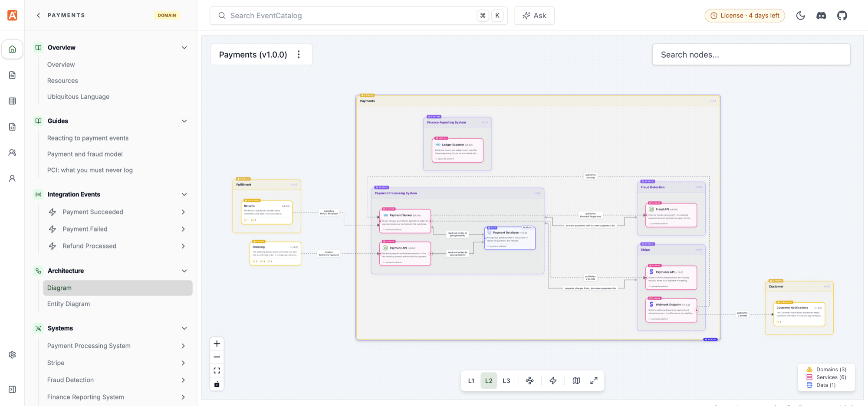
Task: Open 'PCI: what you must never log' guide
Action: [90, 170]
